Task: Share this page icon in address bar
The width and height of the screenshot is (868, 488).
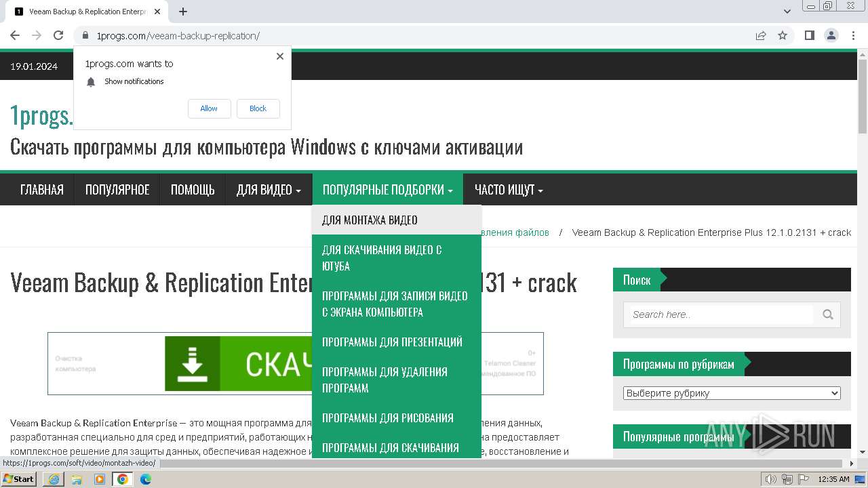Action: [761, 35]
